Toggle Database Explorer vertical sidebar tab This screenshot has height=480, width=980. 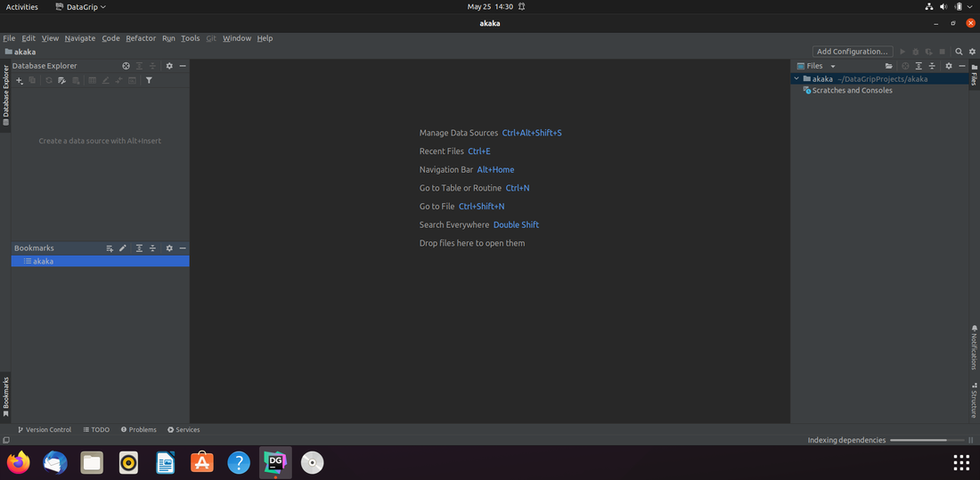[5, 95]
